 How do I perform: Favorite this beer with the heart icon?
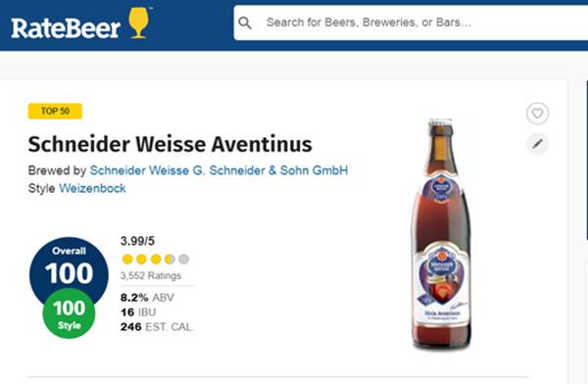537,114
